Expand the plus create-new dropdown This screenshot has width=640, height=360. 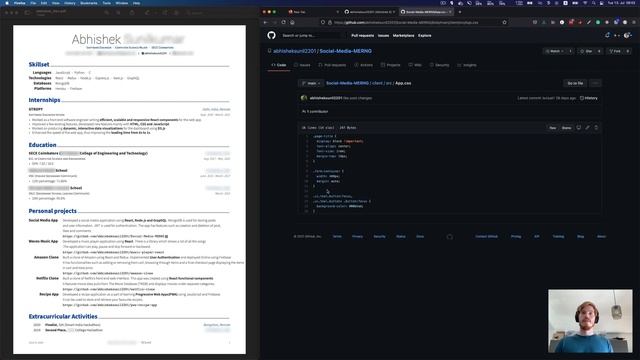[617, 36]
